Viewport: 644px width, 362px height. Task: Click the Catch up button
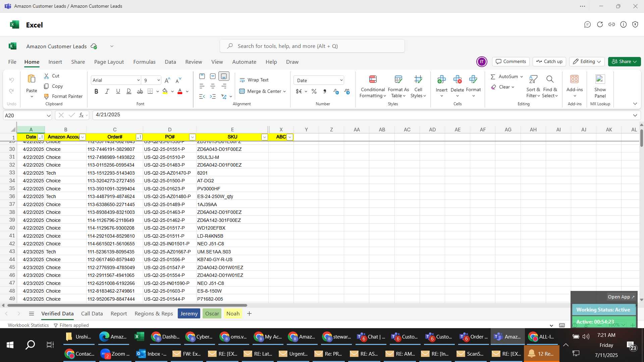[549, 62]
